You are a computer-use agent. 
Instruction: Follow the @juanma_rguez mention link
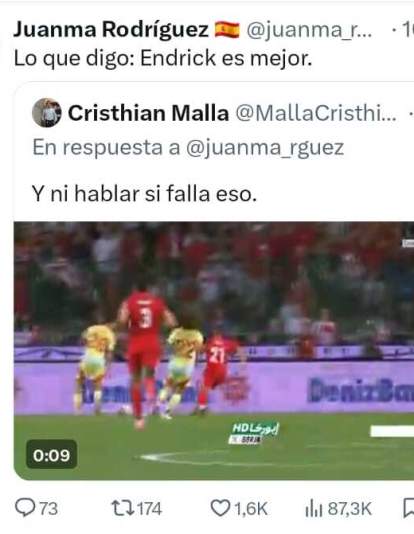[x=265, y=148]
